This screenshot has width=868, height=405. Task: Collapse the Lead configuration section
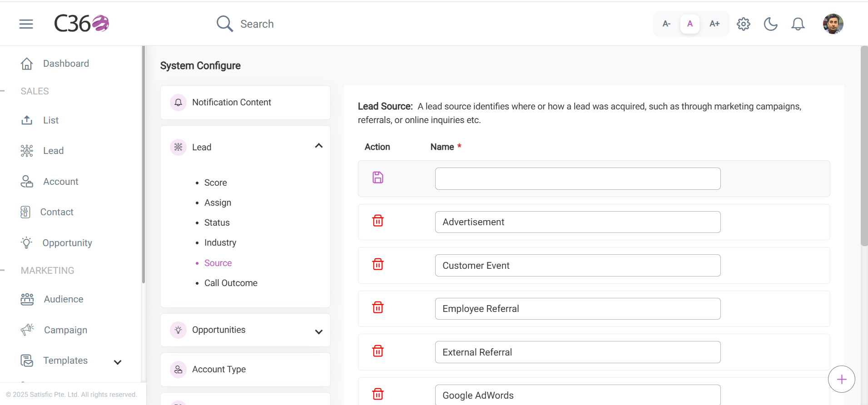pyautogui.click(x=319, y=146)
